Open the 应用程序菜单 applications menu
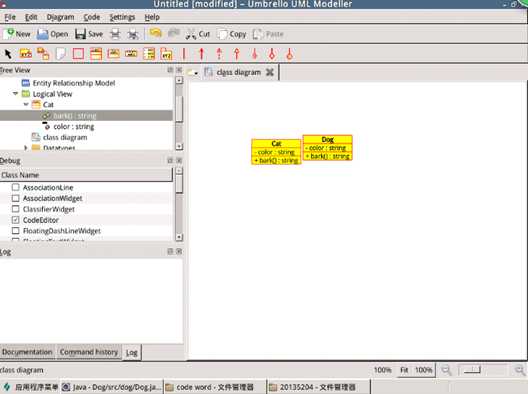528x394 pixels. 31,387
